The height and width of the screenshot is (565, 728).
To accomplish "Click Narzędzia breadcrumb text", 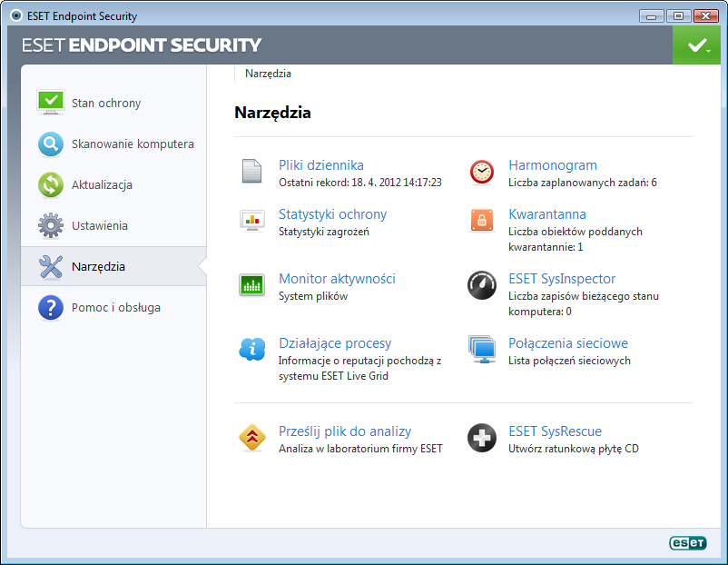I will (x=268, y=74).
